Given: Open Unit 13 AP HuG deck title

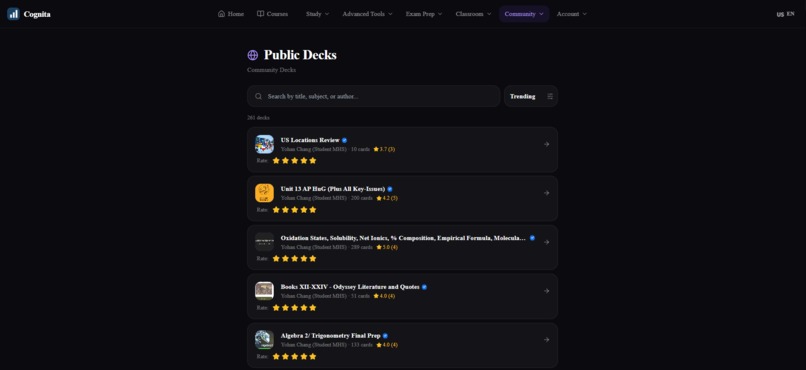Looking at the screenshot, I should pos(333,189).
